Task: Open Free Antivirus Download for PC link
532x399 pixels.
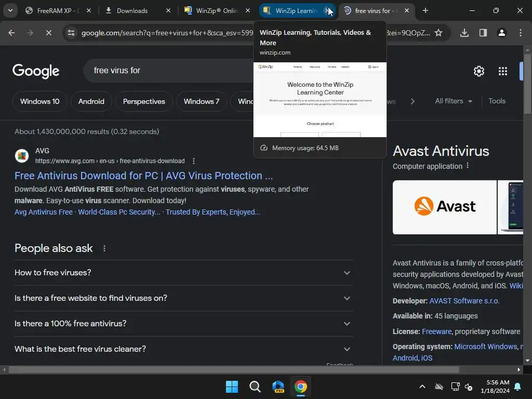Action: click(143, 176)
